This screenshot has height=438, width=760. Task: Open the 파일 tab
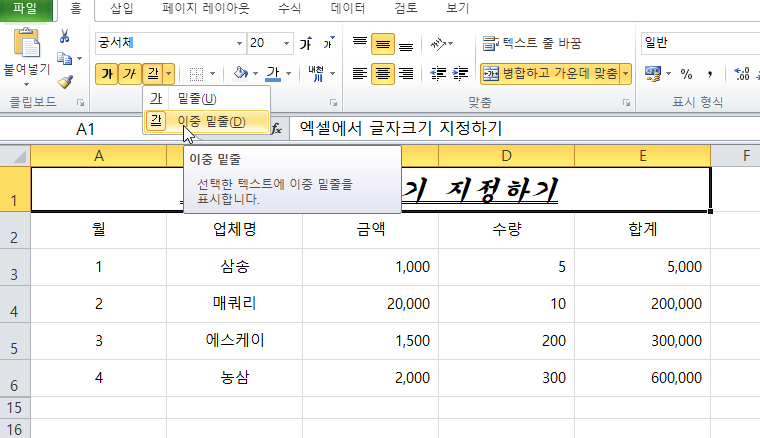point(25,9)
